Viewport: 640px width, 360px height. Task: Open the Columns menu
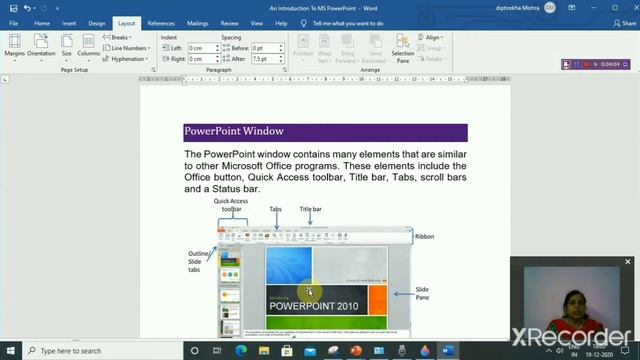tap(88, 48)
